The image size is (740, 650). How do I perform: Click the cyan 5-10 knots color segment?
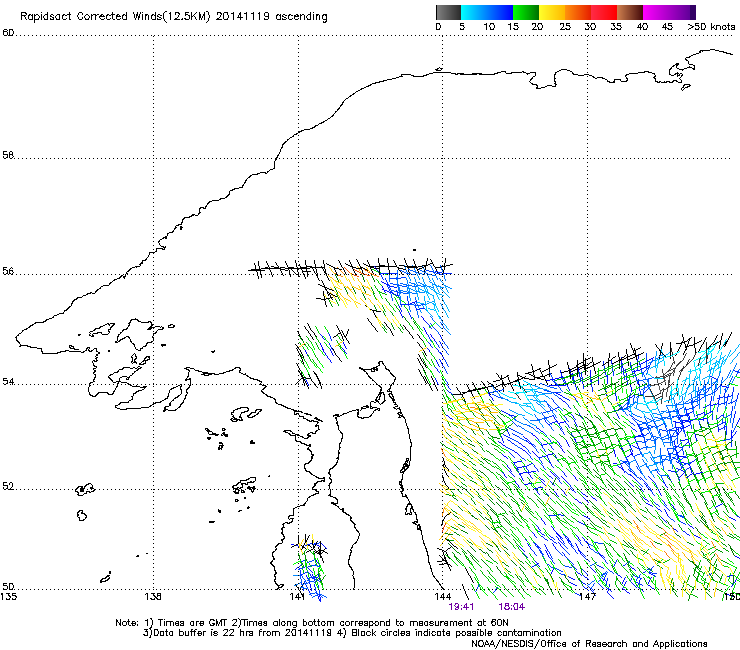(474, 13)
